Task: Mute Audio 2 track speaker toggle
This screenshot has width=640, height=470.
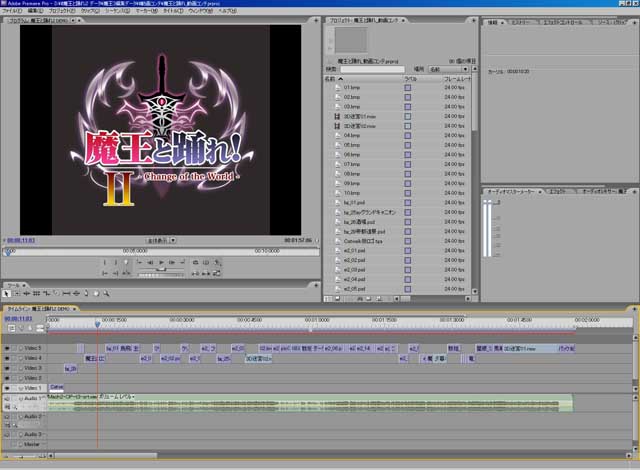Action: [x=7, y=417]
